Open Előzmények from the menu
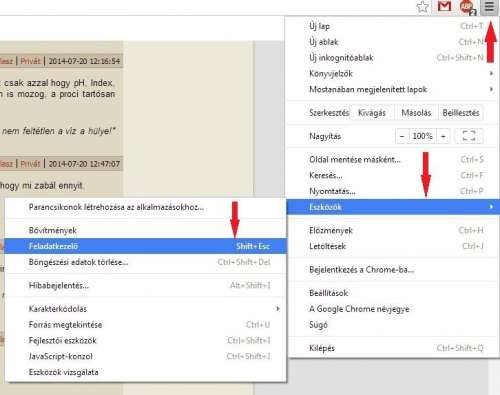 [x=393, y=230]
